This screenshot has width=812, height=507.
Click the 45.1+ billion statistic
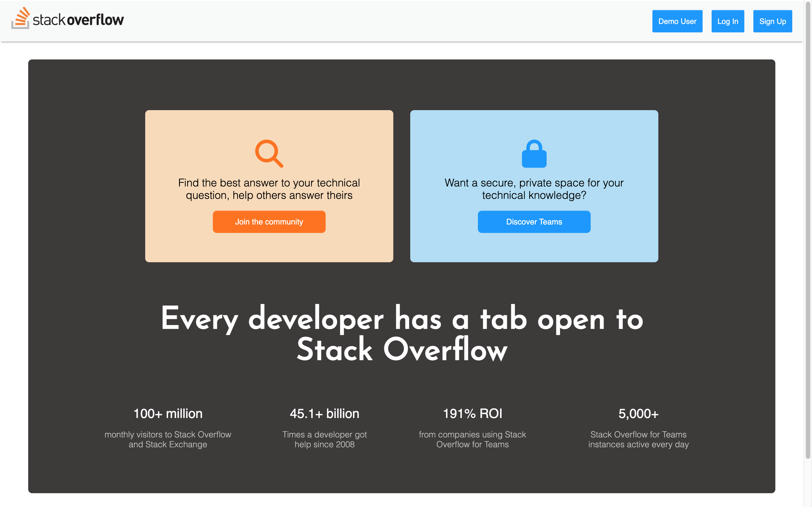tap(324, 413)
